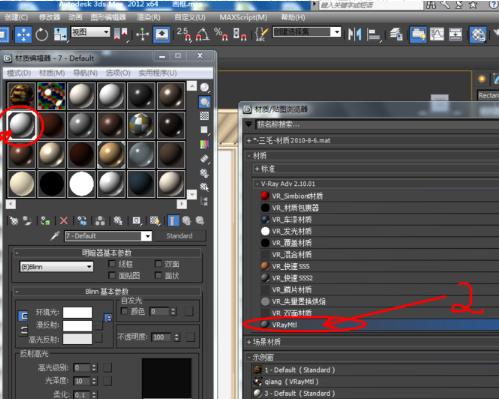The image size is (499, 399).
Task: Enable the 双面 two-sided checkbox
Action: point(158,264)
